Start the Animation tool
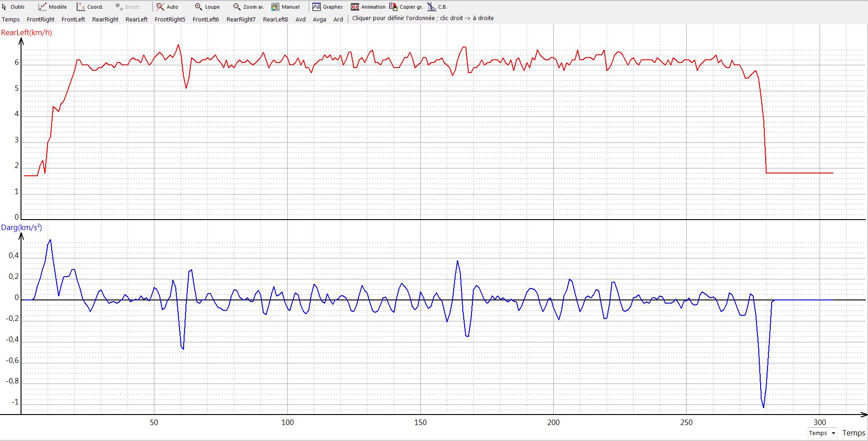Screen dimensions: 868x441 (368, 7)
